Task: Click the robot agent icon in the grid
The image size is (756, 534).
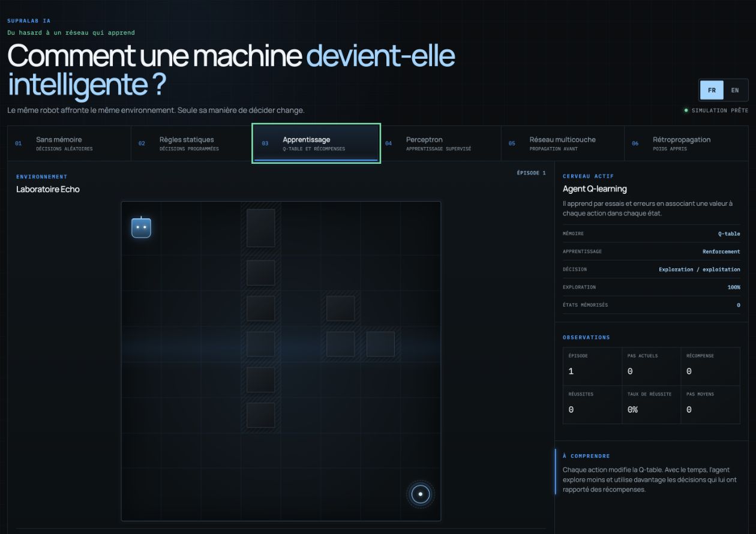Action: pyautogui.click(x=141, y=227)
